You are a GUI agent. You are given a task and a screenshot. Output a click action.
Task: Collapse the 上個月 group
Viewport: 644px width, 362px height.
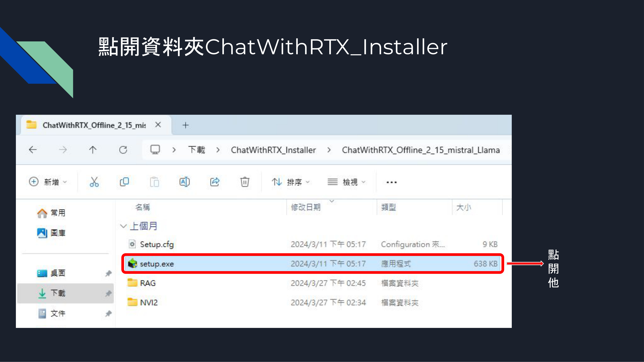pyautogui.click(x=123, y=226)
